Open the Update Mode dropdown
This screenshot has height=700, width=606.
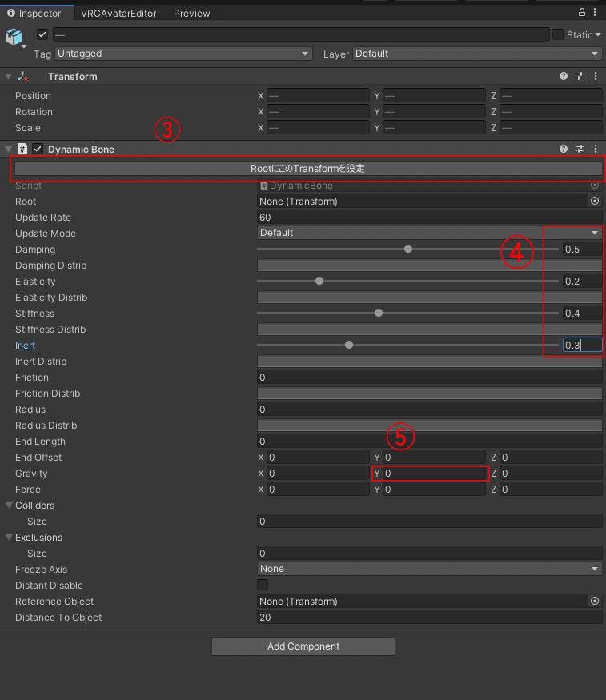[x=430, y=233]
